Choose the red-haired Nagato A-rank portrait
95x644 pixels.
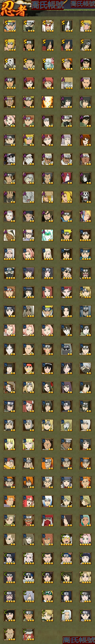point(66,178)
